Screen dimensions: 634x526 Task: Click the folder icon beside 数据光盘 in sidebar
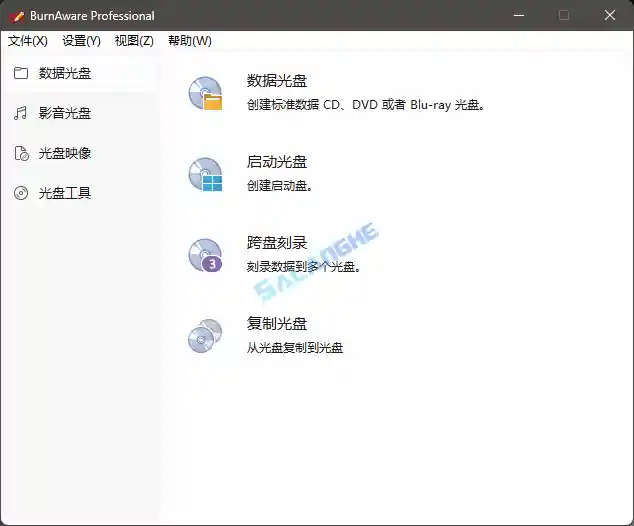coord(21,73)
